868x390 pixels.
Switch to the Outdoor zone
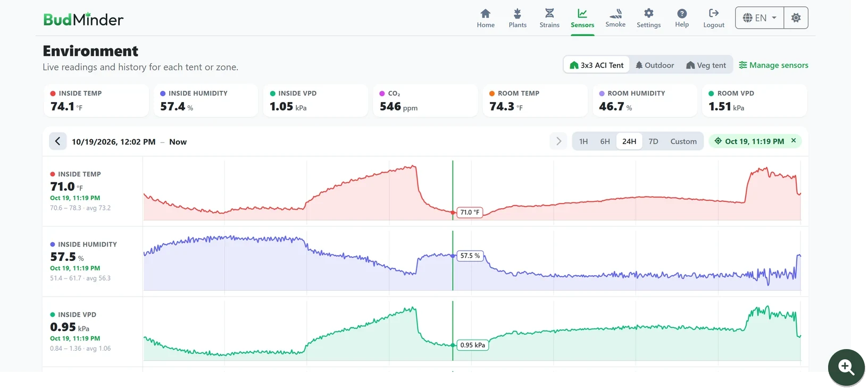point(655,65)
